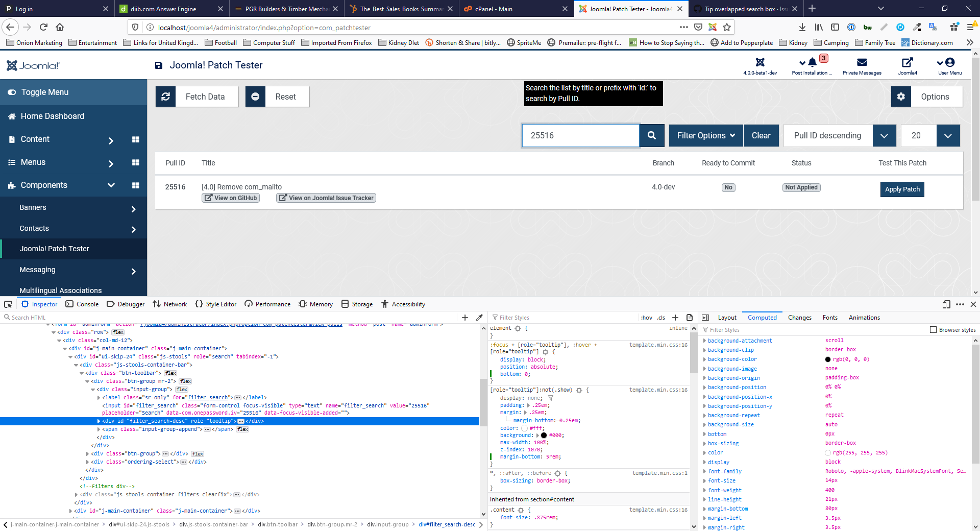Click the search field containing 25516
This screenshot has width=980, height=531.
point(581,135)
